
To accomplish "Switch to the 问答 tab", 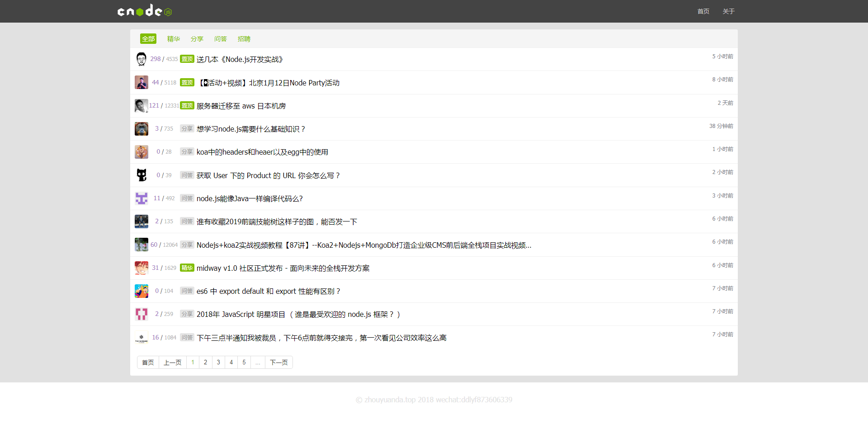I will (x=221, y=39).
